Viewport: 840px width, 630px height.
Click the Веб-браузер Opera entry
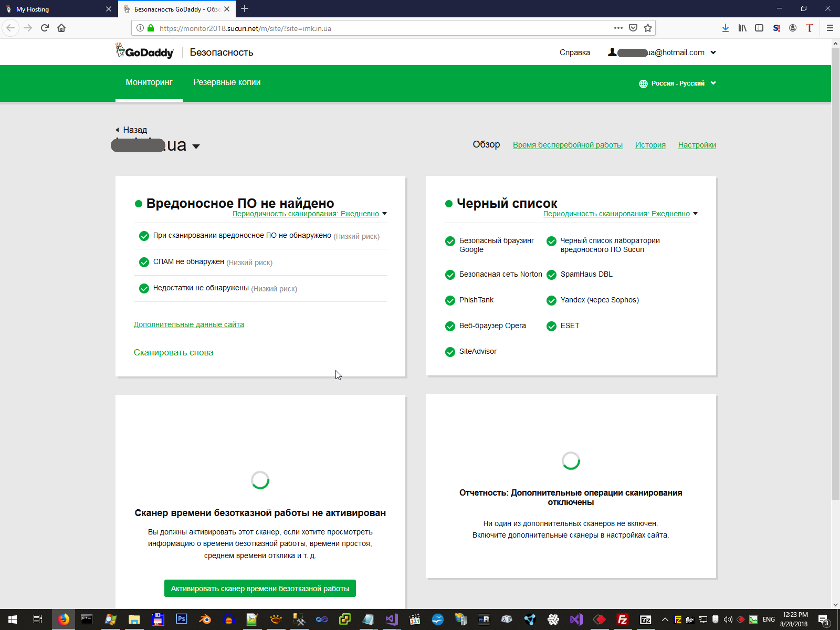(x=485, y=326)
